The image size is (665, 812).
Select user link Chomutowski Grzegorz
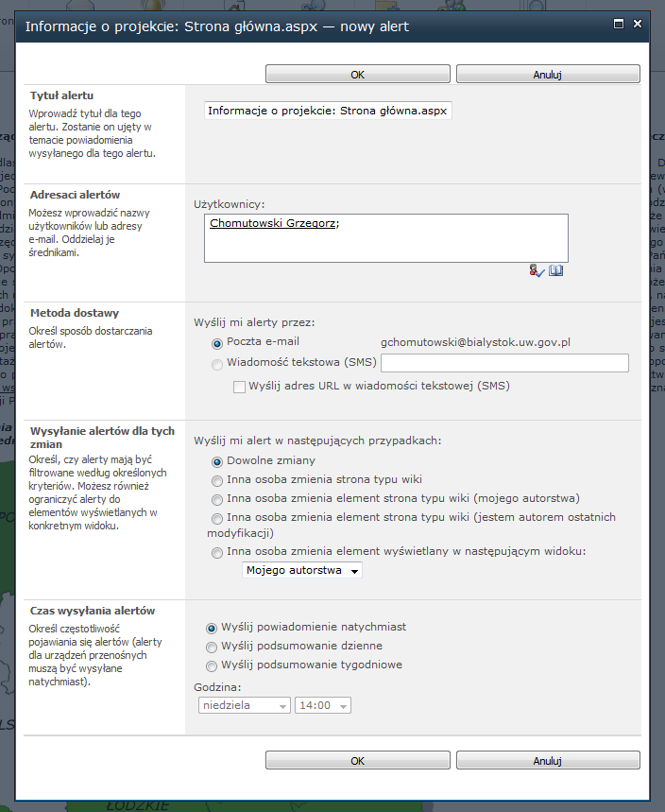(x=272, y=223)
